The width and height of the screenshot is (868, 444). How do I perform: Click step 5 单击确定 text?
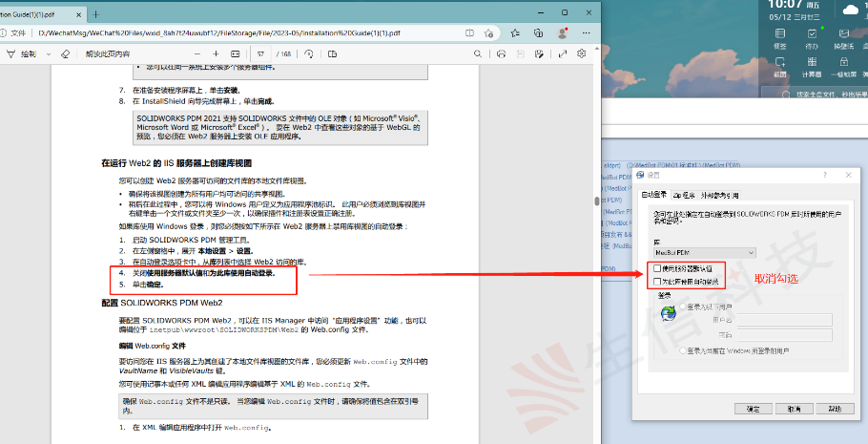[x=148, y=285]
